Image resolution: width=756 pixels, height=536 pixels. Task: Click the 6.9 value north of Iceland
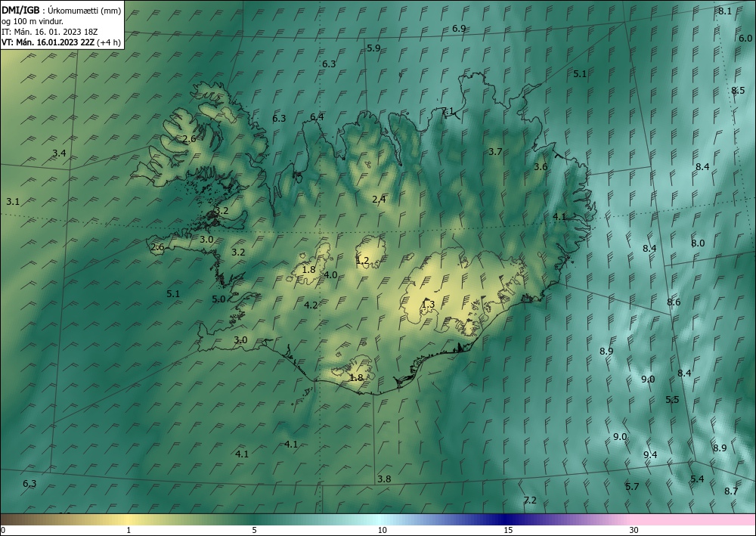[459, 29]
